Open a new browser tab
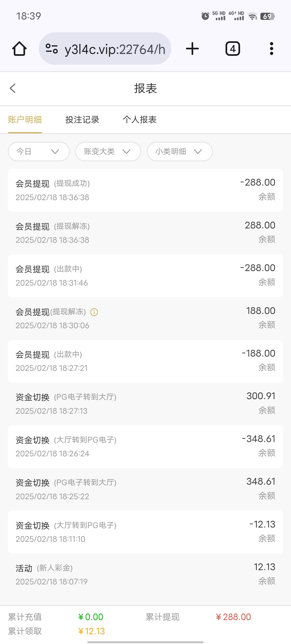Screen dimensions: 291x644 click(192, 49)
